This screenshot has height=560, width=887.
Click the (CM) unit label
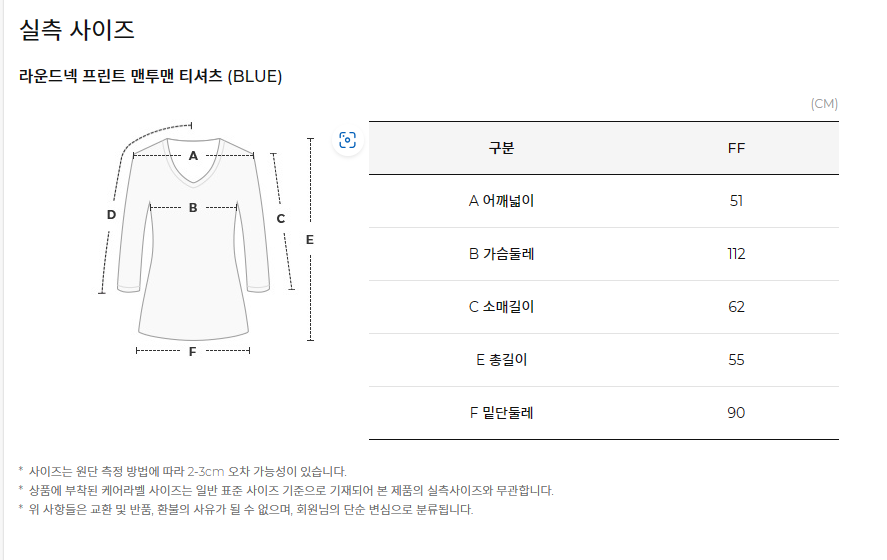click(824, 104)
